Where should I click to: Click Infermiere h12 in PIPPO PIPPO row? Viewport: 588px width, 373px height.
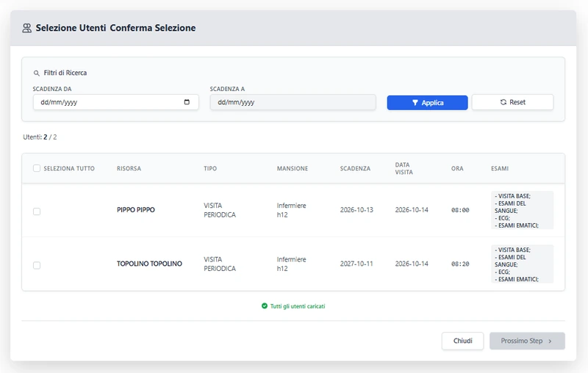pyautogui.click(x=291, y=210)
